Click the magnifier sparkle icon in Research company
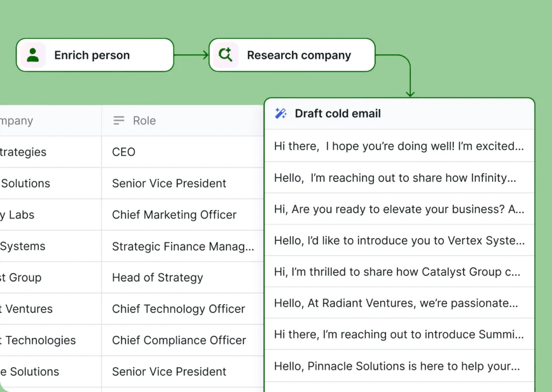This screenshot has height=392, width=552. point(225,55)
